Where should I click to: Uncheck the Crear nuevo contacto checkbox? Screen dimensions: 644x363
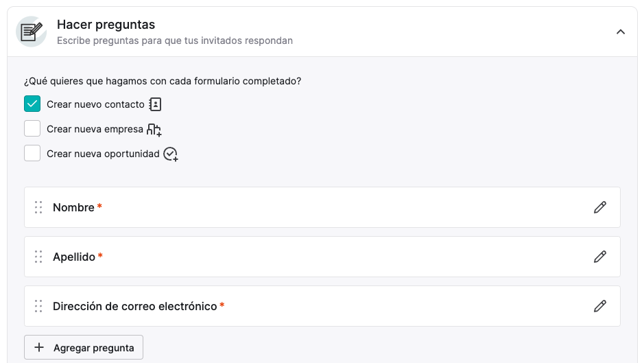pos(32,104)
